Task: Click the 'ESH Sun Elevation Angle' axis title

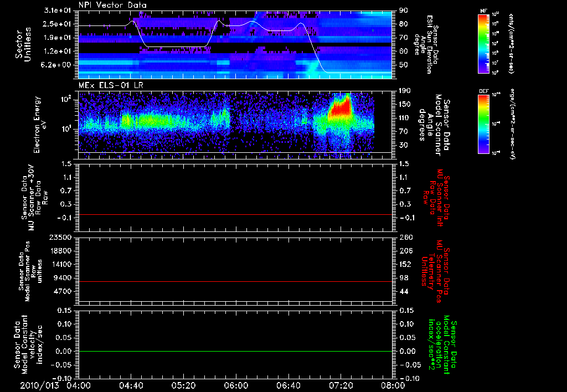Action: pyautogui.click(x=426, y=44)
